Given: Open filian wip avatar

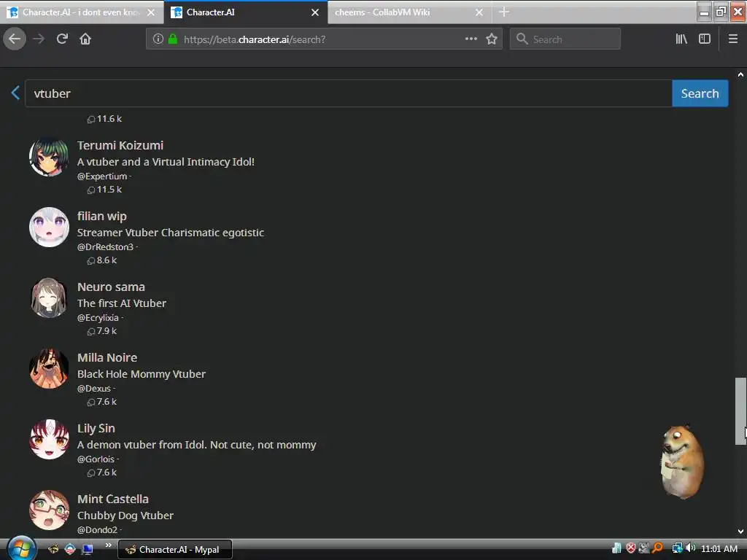Looking at the screenshot, I should [49, 227].
